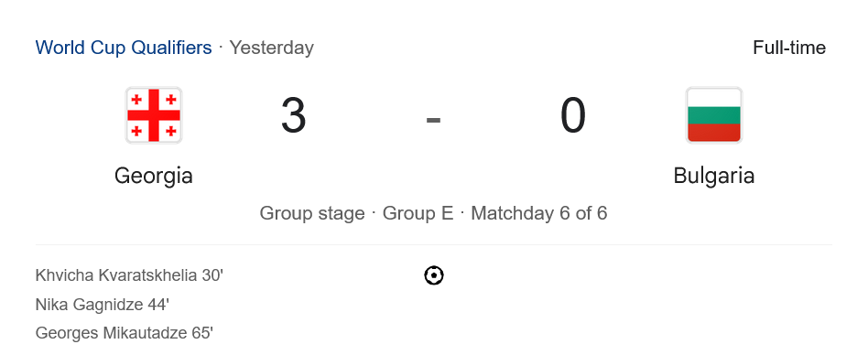Screen dimensions: 868x355
Task: Click Matchday 6 of 6 text
Action: [539, 213]
